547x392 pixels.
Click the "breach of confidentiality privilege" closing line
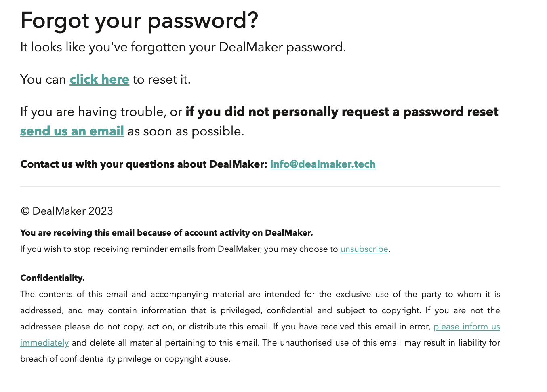click(125, 359)
